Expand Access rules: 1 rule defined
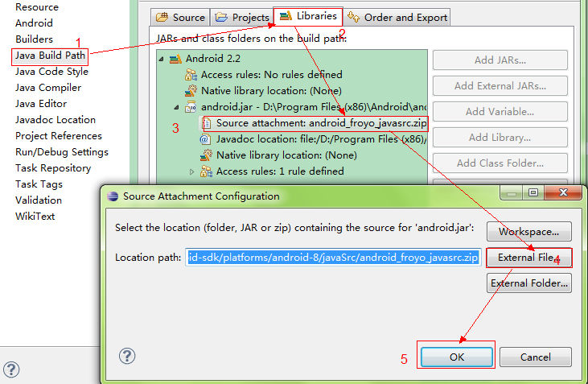 click(x=191, y=172)
